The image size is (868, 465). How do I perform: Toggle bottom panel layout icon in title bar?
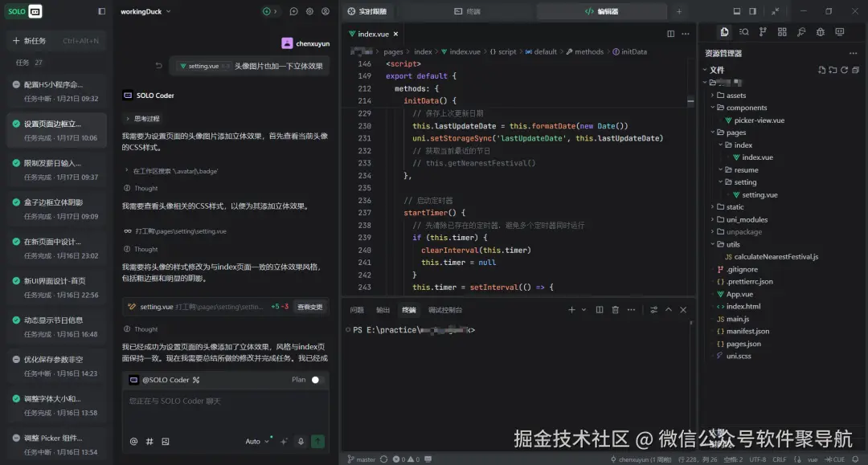(736, 11)
